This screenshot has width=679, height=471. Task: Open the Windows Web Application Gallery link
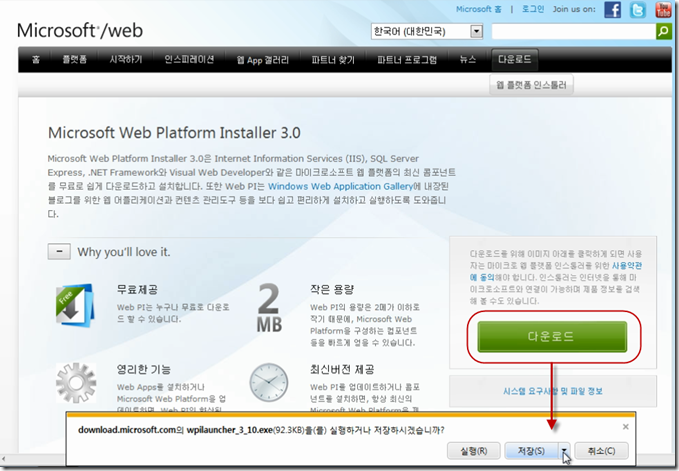click(x=340, y=186)
